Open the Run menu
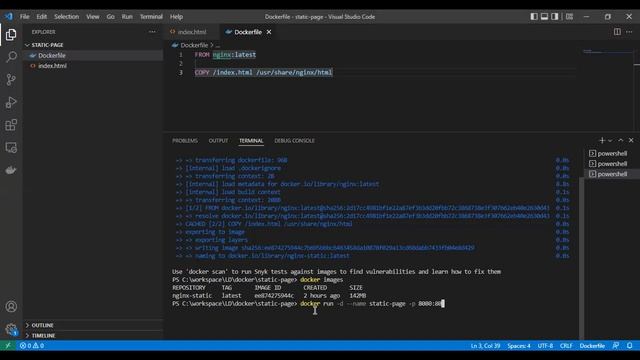Viewport: 640px width, 360px height. coord(127,17)
